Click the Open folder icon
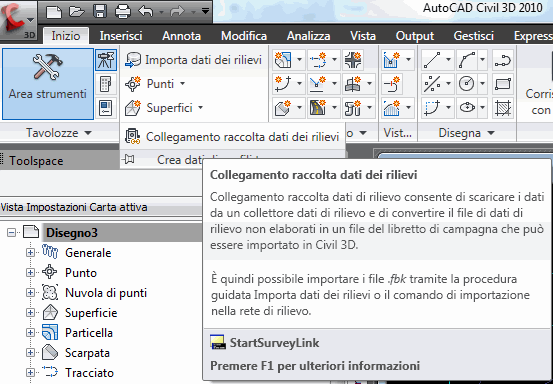This screenshot has width=553, height=384. pos(77,12)
